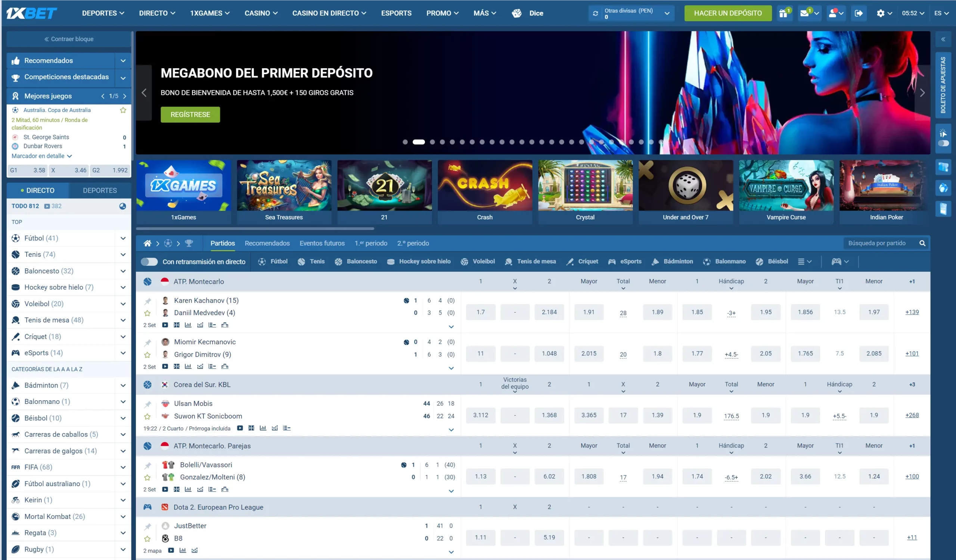Expand the eSports (14) category
The height and width of the screenshot is (560, 956).
tap(123, 353)
